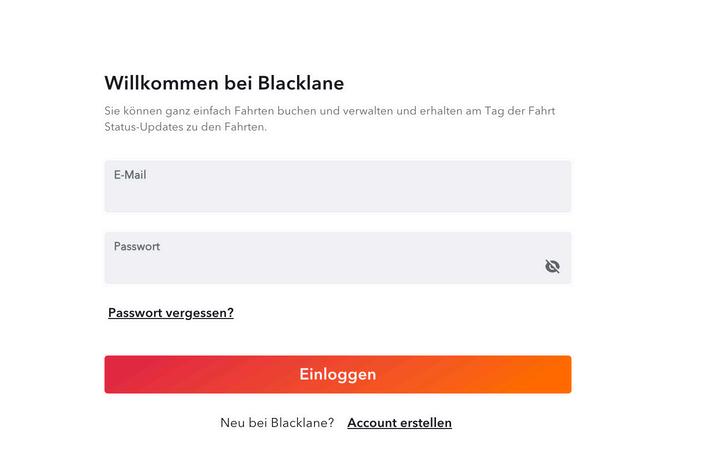Click the "Neu bei Blacklane?" text

click(277, 423)
